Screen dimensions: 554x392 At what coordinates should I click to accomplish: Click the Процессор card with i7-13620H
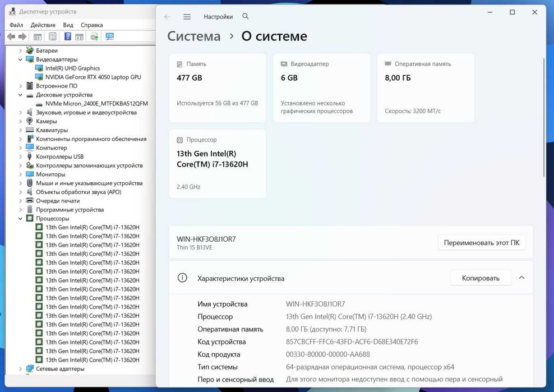coord(218,164)
